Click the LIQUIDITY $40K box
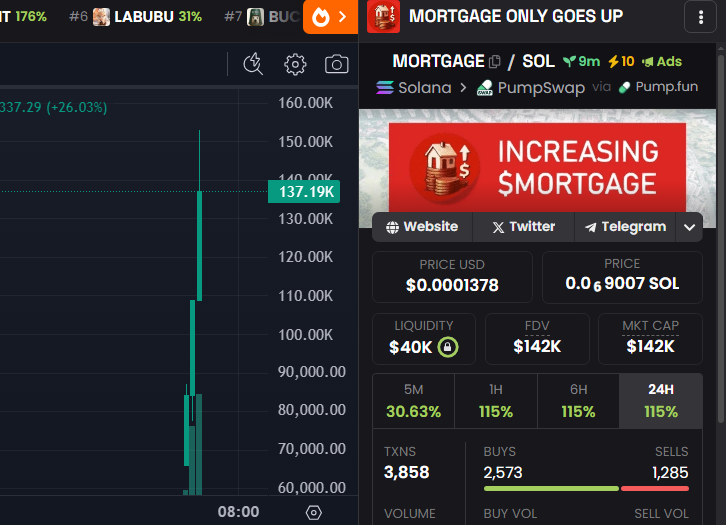 click(424, 339)
